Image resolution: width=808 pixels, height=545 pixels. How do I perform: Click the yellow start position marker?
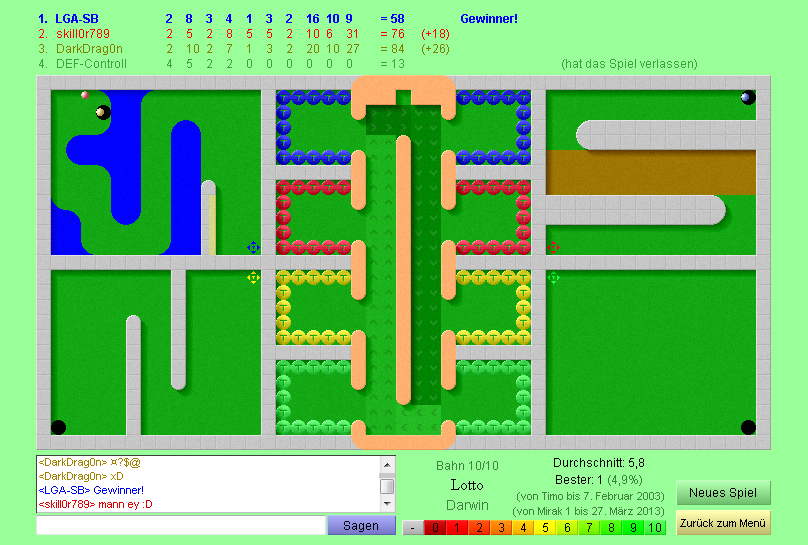click(253, 277)
